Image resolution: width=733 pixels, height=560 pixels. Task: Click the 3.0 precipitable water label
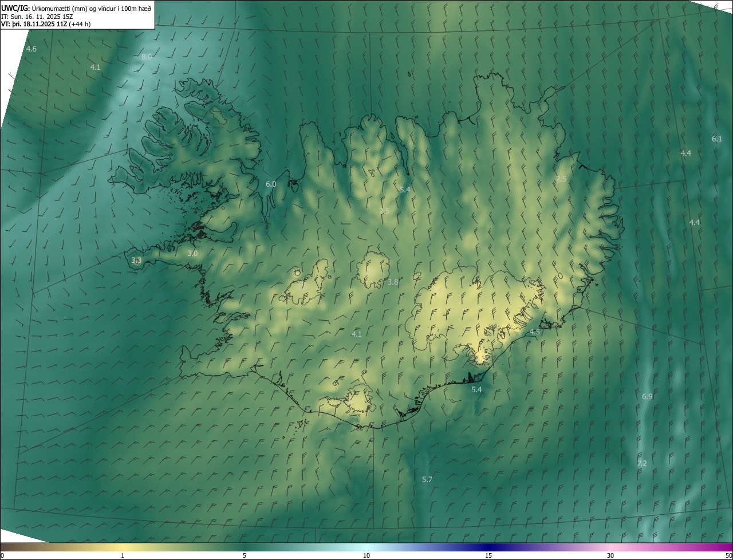192,253
